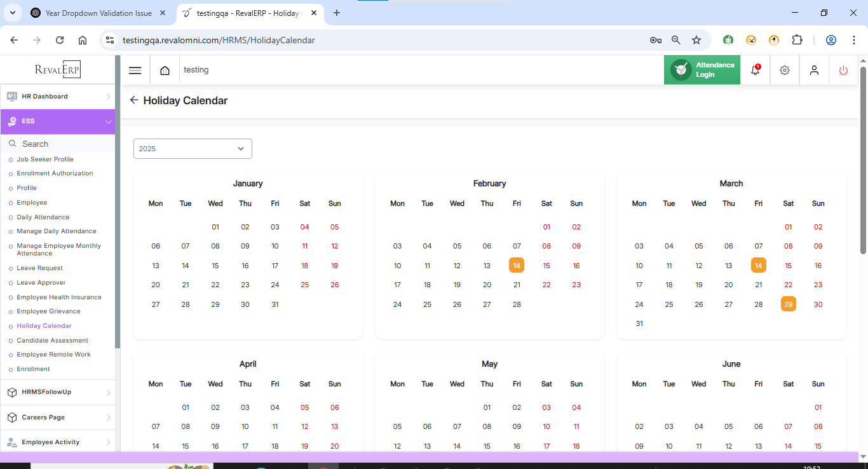Expand the Careers Page section
This screenshot has width=868, height=469.
click(57, 418)
